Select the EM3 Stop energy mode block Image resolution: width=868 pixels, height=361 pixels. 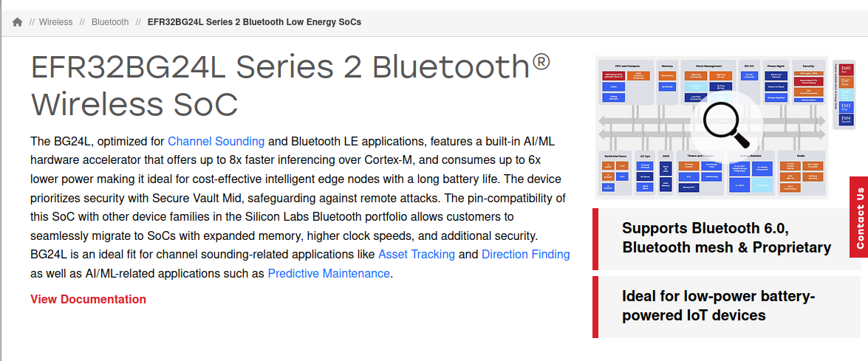tap(846, 107)
